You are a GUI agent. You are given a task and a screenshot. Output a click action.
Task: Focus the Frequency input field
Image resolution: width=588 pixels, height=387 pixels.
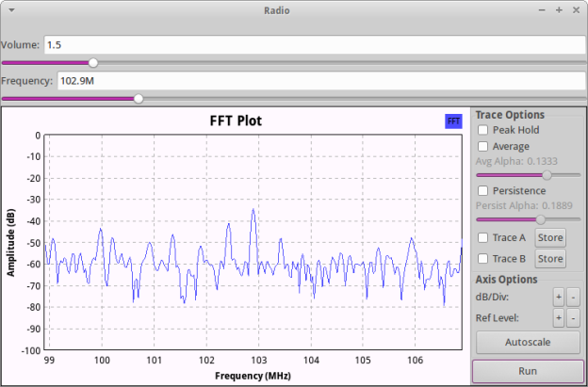click(321, 81)
